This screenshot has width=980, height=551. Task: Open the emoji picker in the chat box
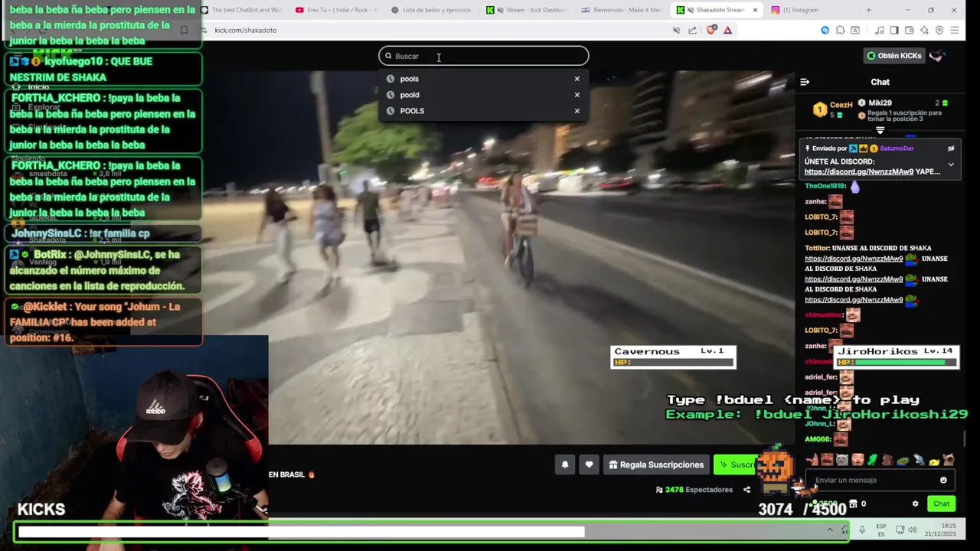tap(943, 480)
